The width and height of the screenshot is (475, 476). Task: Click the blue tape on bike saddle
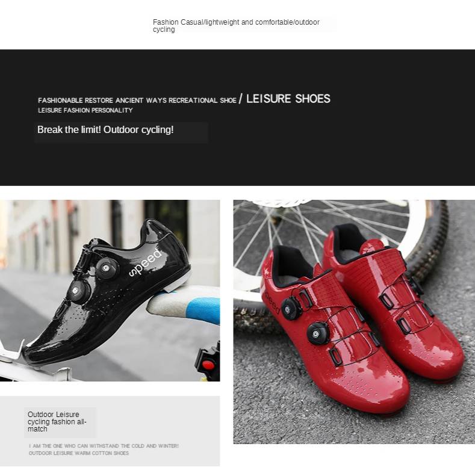[x=203, y=310]
